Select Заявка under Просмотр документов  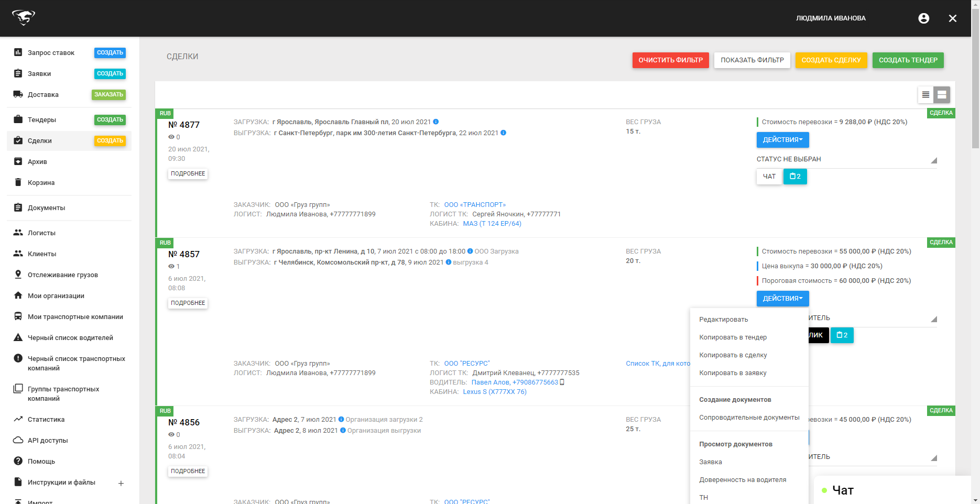(749, 462)
